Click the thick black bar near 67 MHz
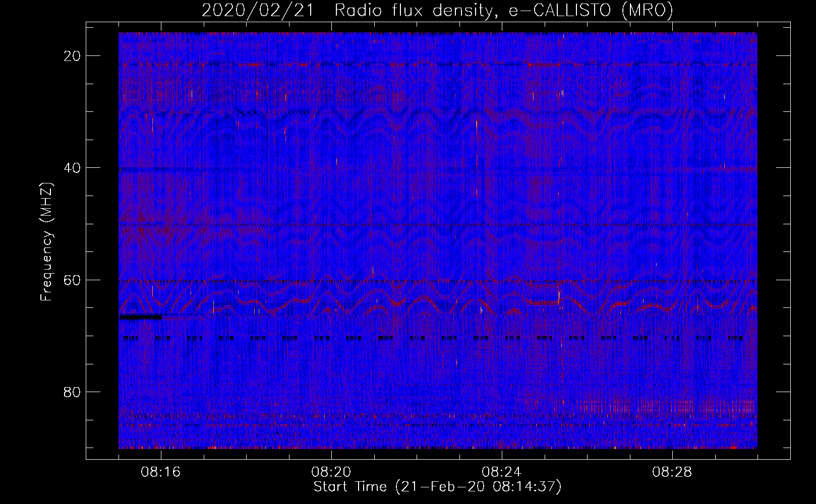 141,317
